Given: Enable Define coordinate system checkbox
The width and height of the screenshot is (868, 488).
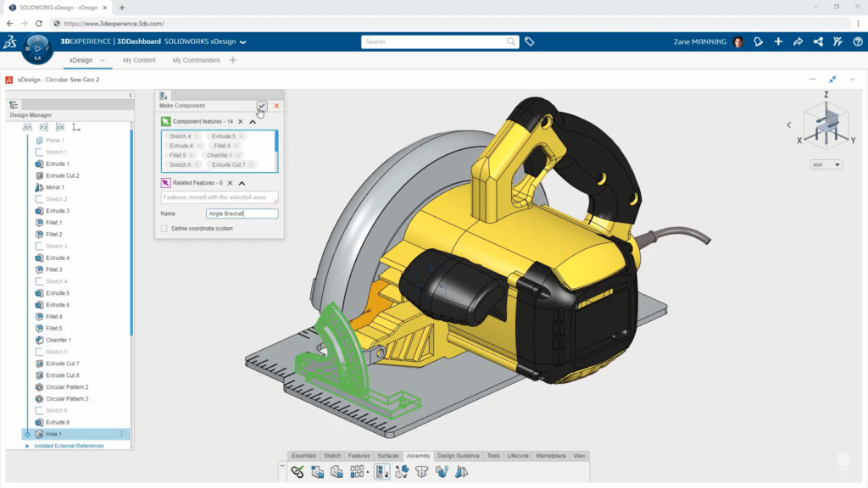Looking at the screenshot, I should point(164,229).
